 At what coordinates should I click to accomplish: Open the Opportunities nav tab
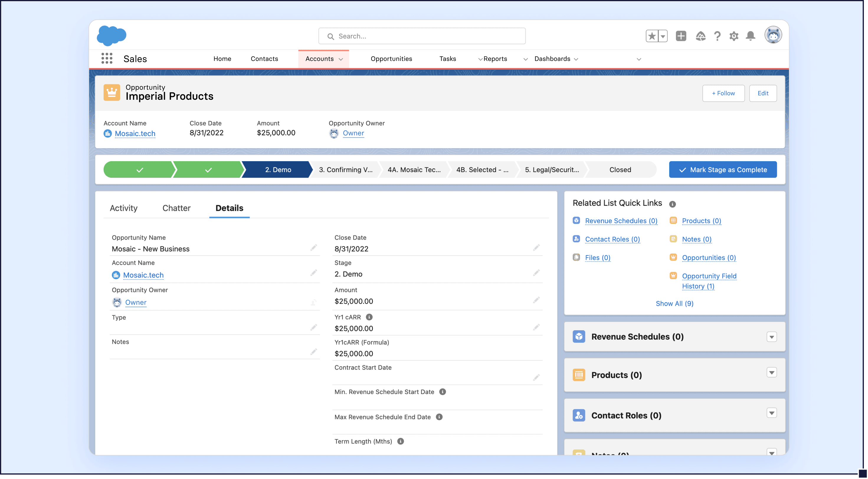[391, 59]
